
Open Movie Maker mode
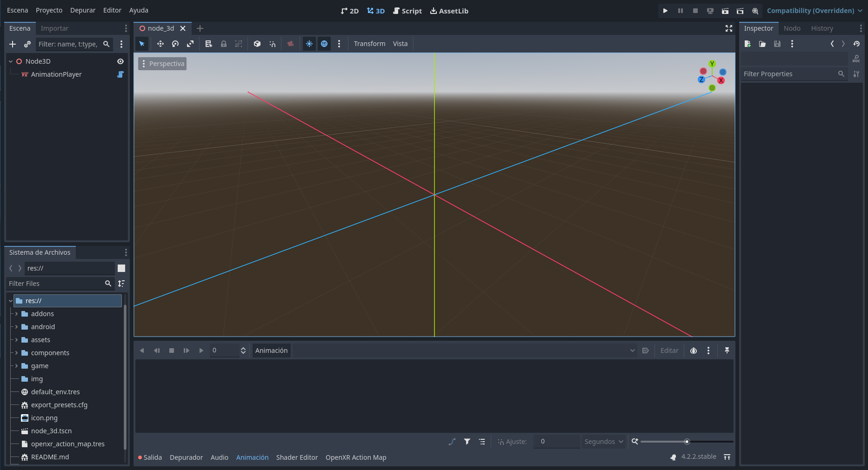[755, 11]
